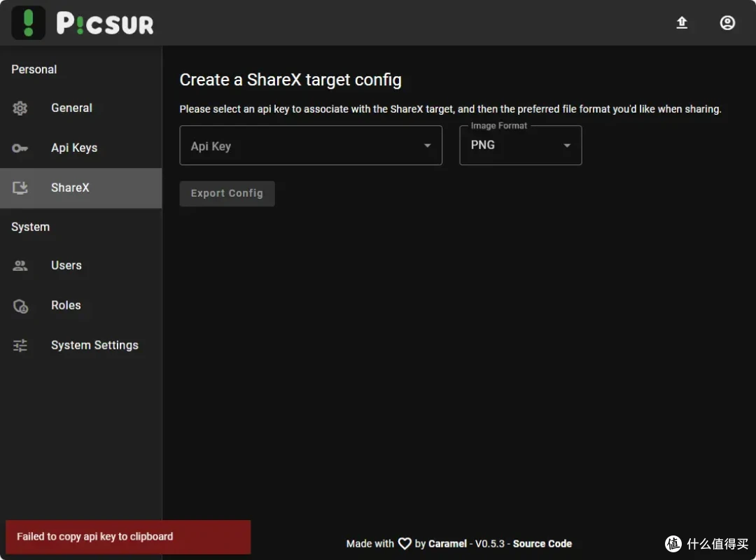This screenshot has height=560, width=756.
Task: Open the Caramel author link
Action: [x=447, y=544]
